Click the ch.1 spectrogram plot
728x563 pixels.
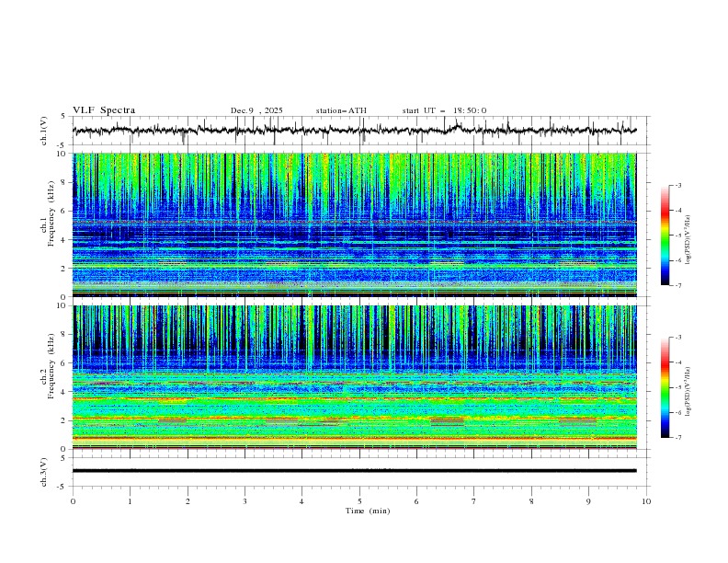click(x=354, y=224)
